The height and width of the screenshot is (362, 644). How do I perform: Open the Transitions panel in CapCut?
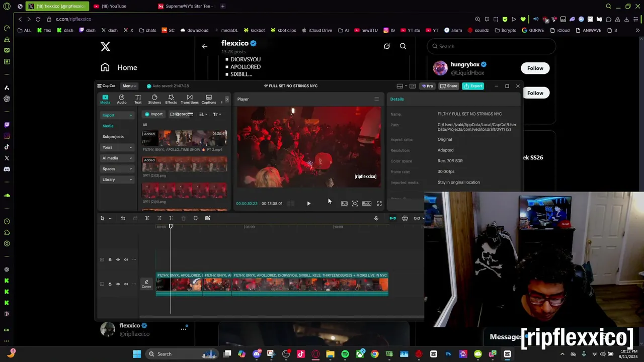[x=190, y=99]
